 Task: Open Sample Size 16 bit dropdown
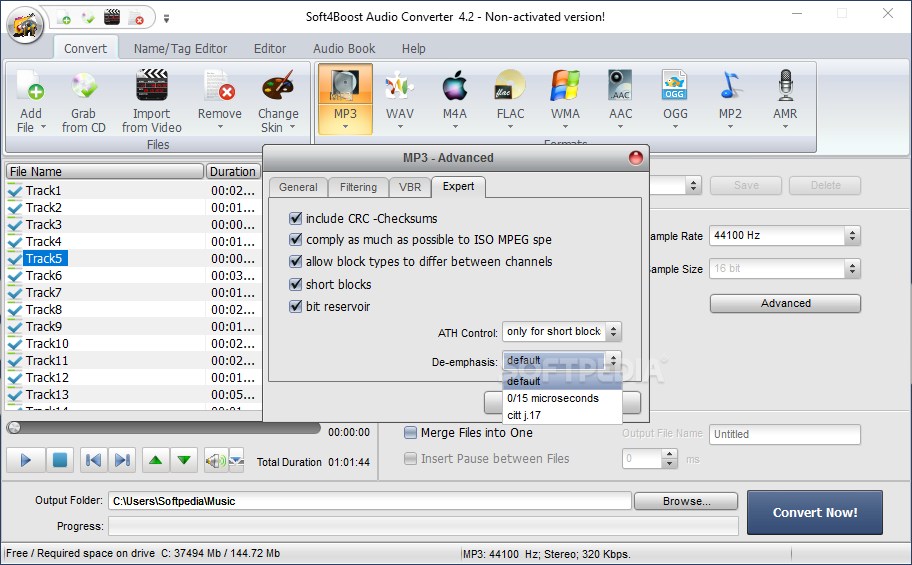[x=852, y=269]
